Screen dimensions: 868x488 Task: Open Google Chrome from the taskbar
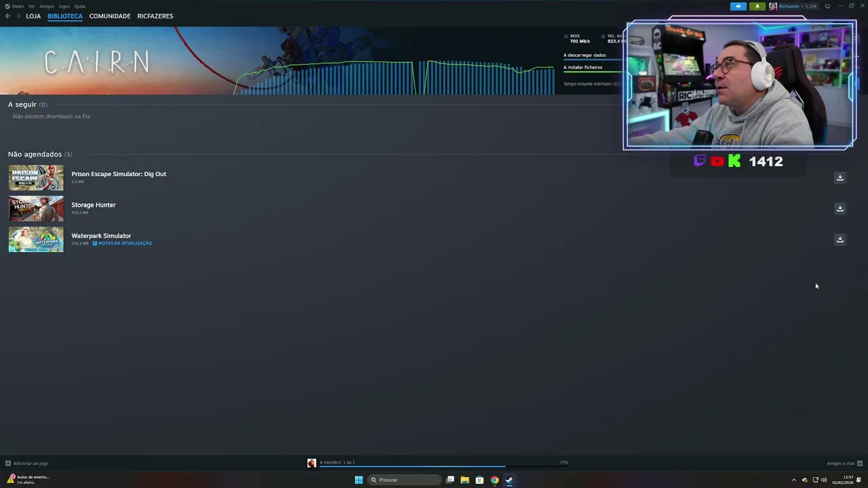point(494,480)
